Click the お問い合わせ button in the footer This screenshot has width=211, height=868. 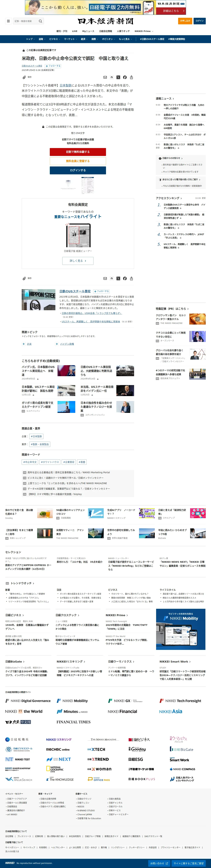[159, 863]
